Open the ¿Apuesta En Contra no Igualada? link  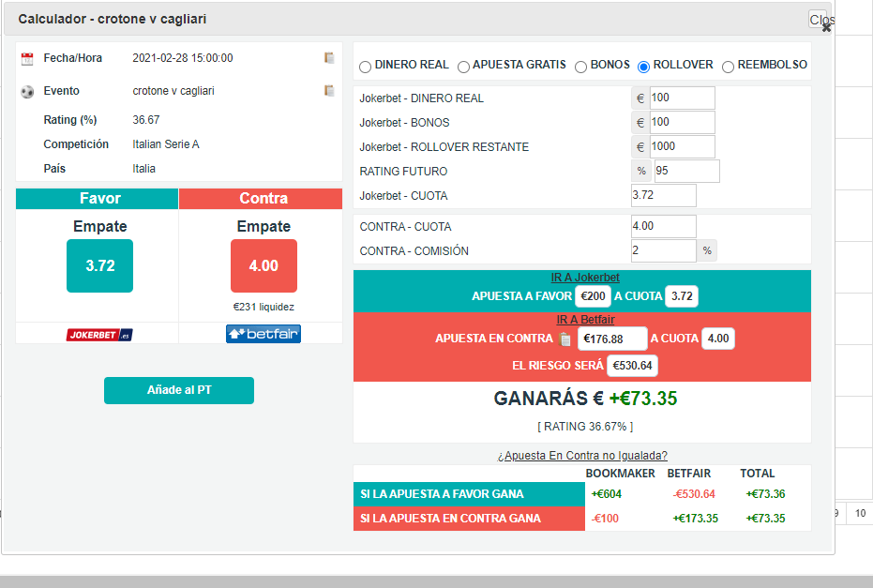coord(581,456)
